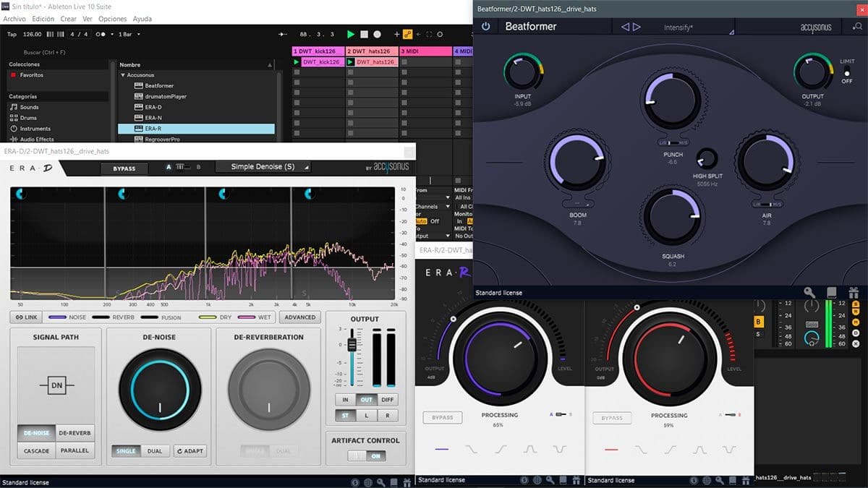Stop playback in the Ableton transport
868x488 pixels.
(x=364, y=34)
